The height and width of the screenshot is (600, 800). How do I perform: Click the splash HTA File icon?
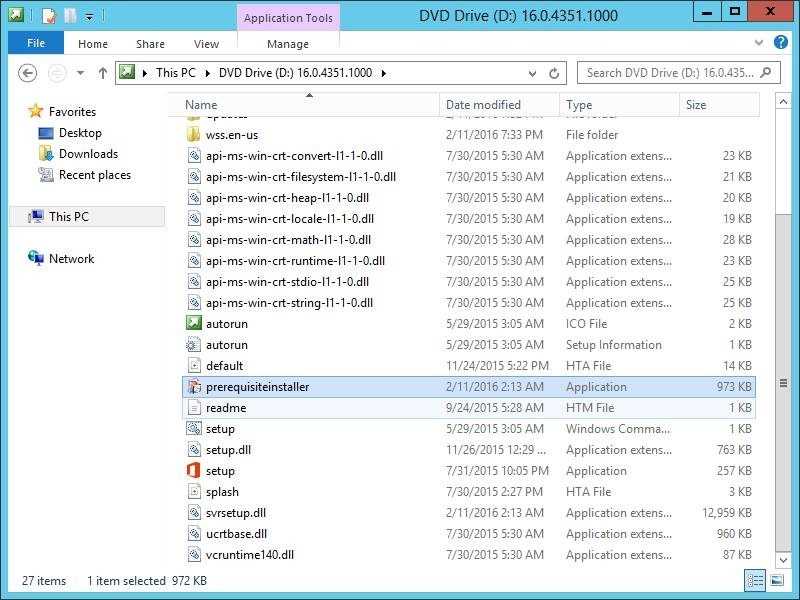coord(194,492)
